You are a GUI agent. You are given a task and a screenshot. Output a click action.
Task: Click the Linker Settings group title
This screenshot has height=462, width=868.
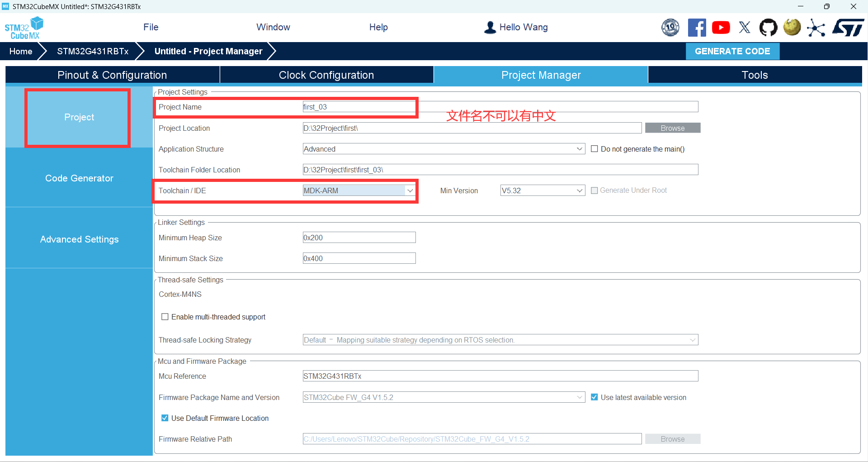tap(181, 222)
